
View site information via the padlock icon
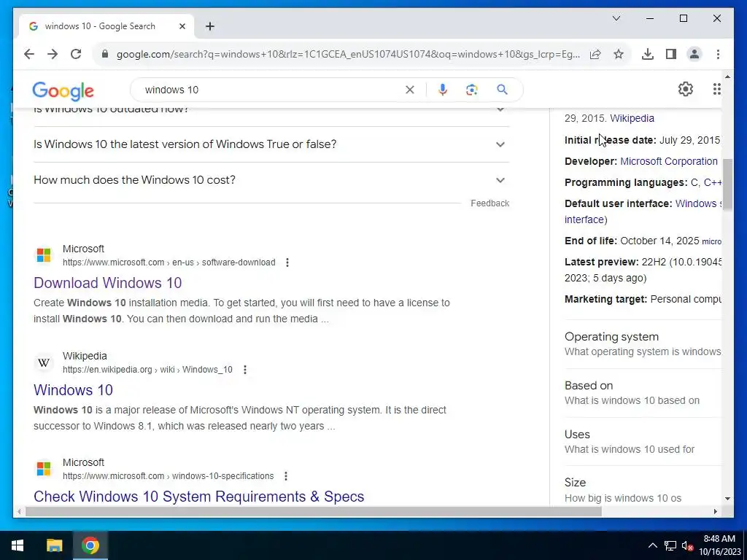click(x=105, y=54)
